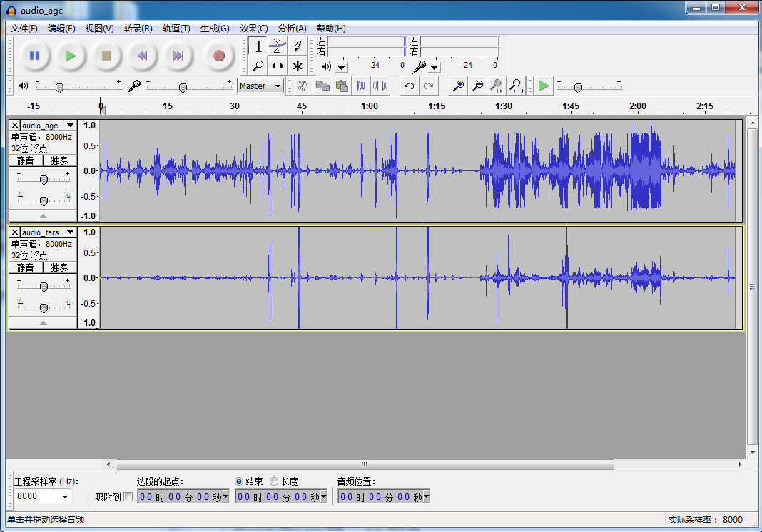Open the View (视图) menu
The width and height of the screenshot is (762, 532).
pos(100,29)
